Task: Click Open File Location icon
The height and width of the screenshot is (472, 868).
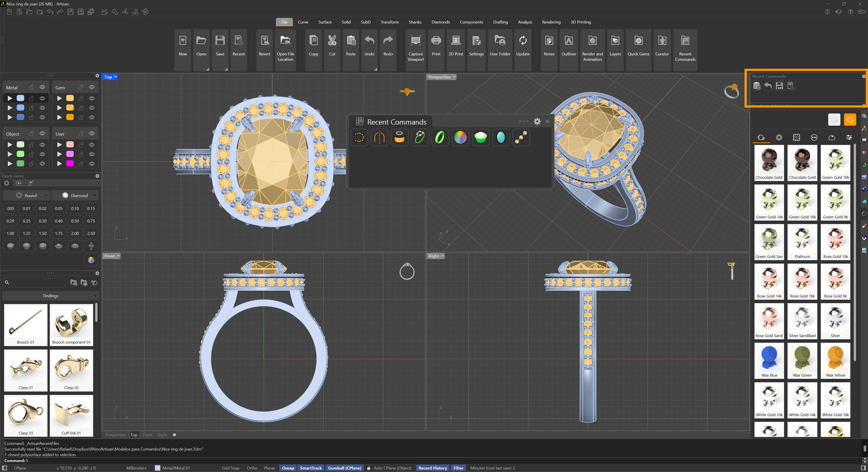Action: pos(285,41)
